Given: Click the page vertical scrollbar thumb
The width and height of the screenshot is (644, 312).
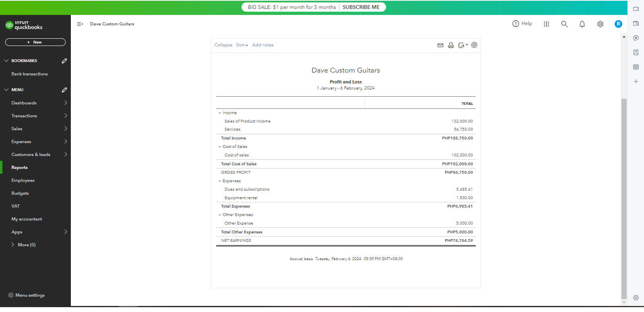Looking at the screenshot, I should click(x=624, y=198).
